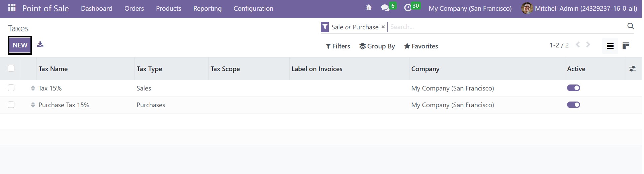Open the chat messages icon
The height and width of the screenshot is (174, 644).
point(385,8)
